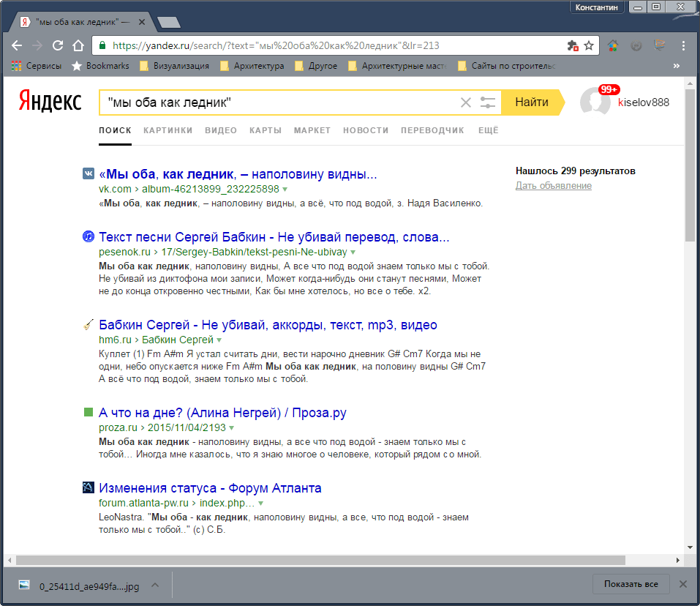The height and width of the screenshot is (606, 700).
Task: Click the Константин profile button
Action: point(596,7)
